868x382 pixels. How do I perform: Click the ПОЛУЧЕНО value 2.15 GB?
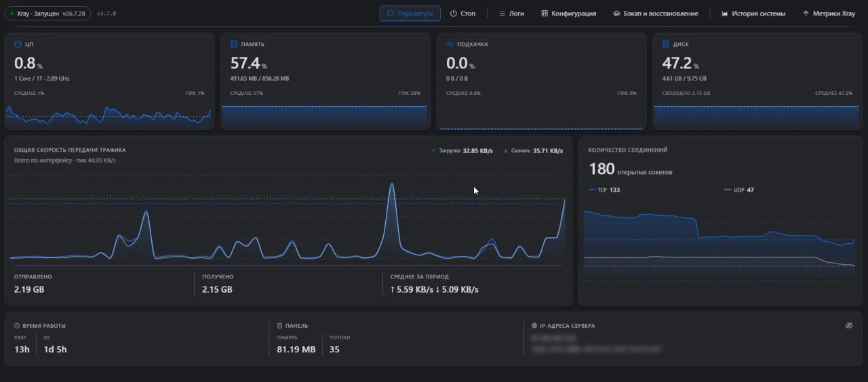[217, 289]
